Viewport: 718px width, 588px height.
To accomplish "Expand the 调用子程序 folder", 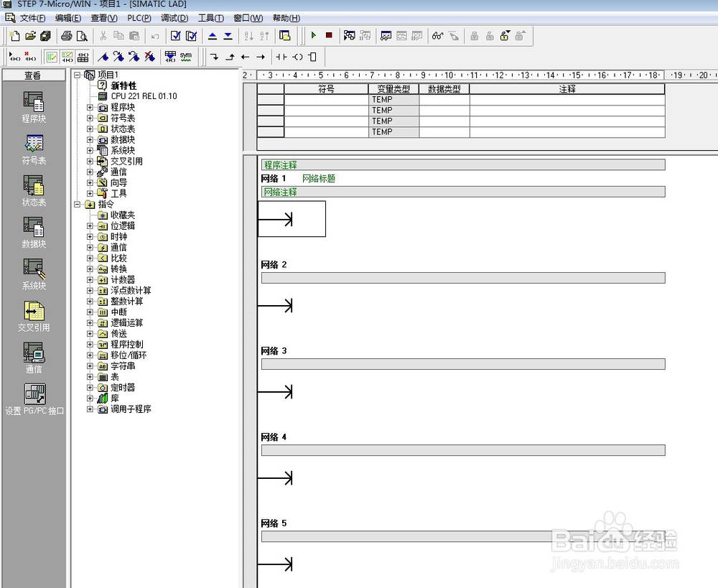I will 90,409.
